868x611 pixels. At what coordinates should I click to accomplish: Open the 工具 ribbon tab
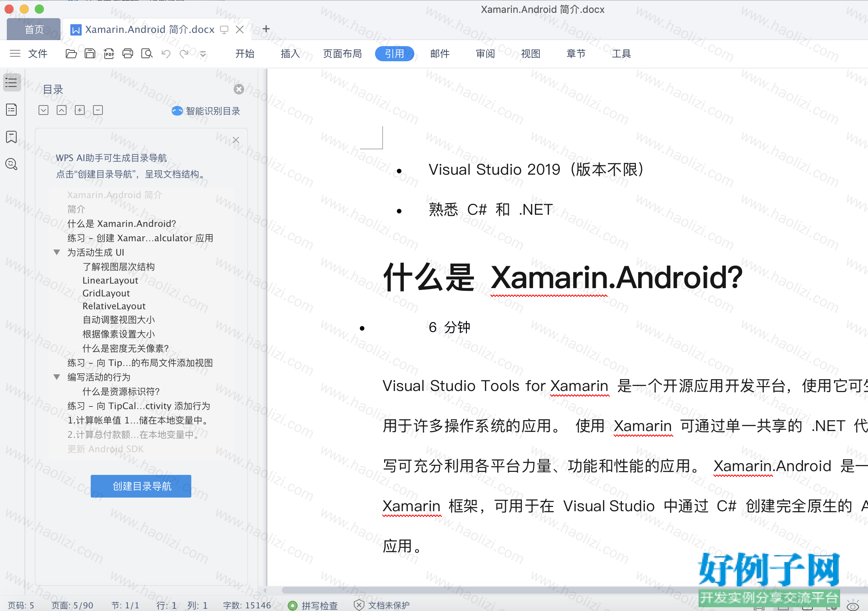(x=622, y=54)
